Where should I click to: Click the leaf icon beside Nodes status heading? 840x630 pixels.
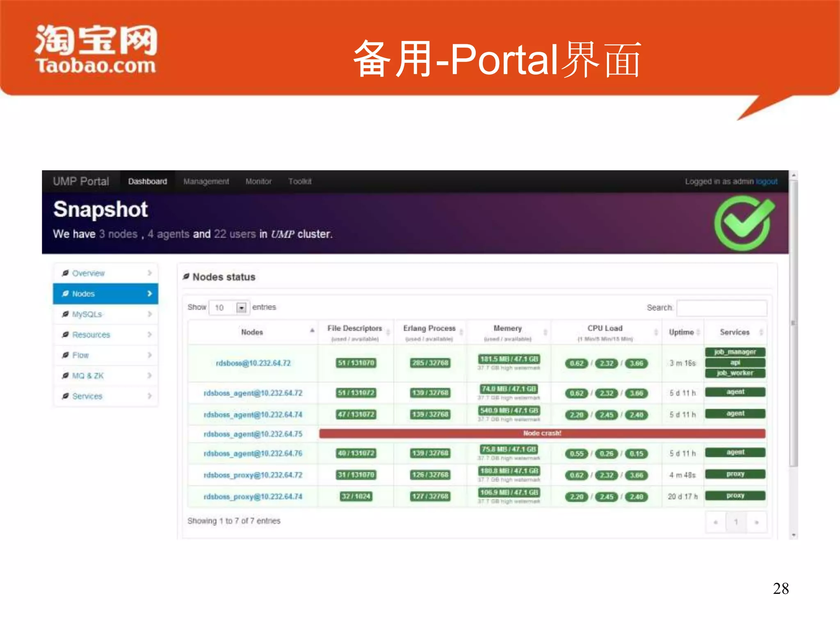coord(186,277)
